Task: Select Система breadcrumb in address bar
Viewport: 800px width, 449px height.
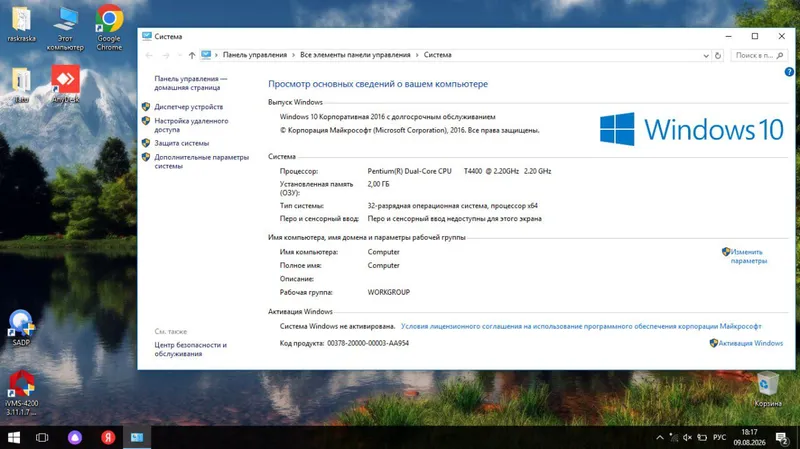Action: pos(437,55)
